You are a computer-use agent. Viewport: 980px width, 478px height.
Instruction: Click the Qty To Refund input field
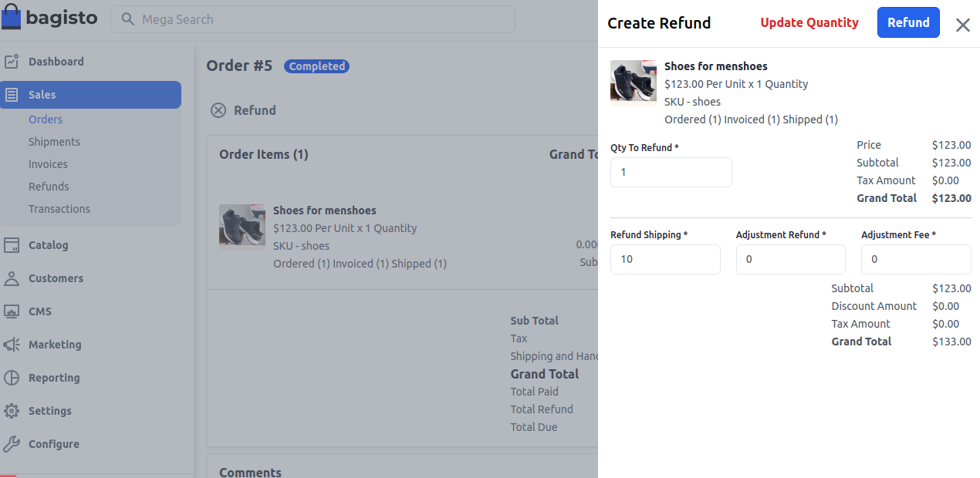(x=671, y=172)
